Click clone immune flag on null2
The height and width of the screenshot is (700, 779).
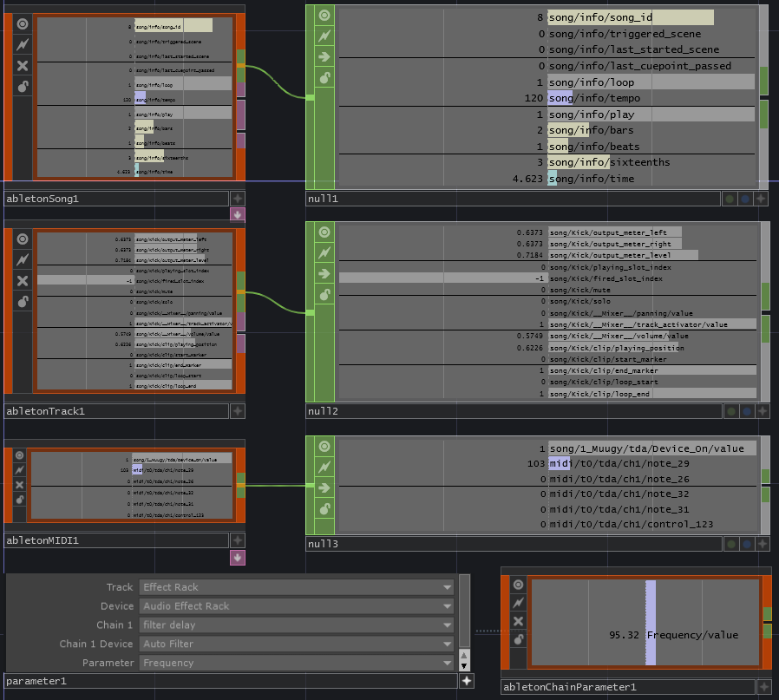pyautogui.click(x=324, y=253)
